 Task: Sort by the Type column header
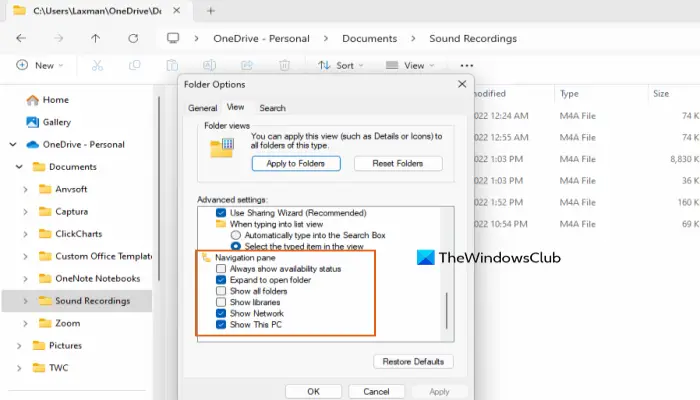pyautogui.click(x=569, y=93)
